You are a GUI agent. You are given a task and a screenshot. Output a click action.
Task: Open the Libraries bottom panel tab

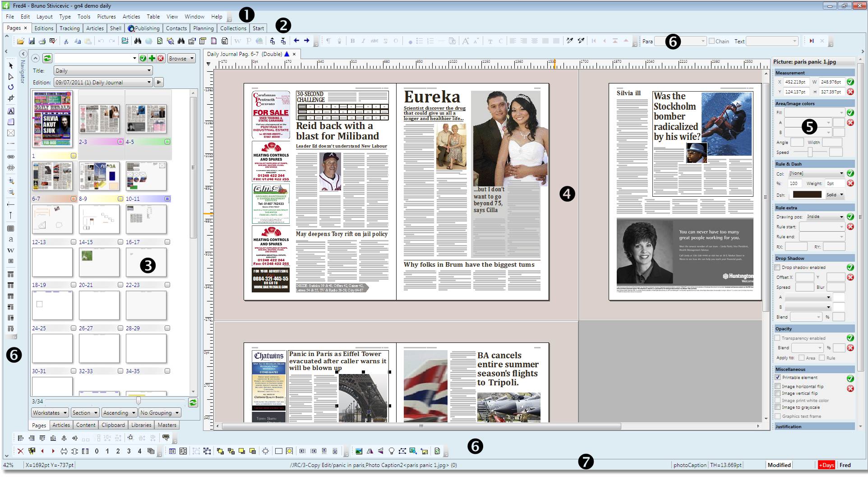pos(141,425)
